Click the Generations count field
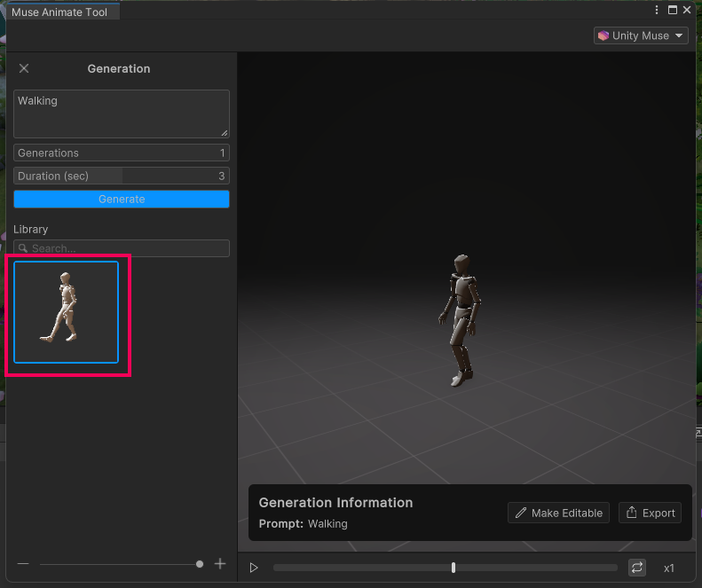The width and height of the screenshot is (702, 588). point(122,153)
